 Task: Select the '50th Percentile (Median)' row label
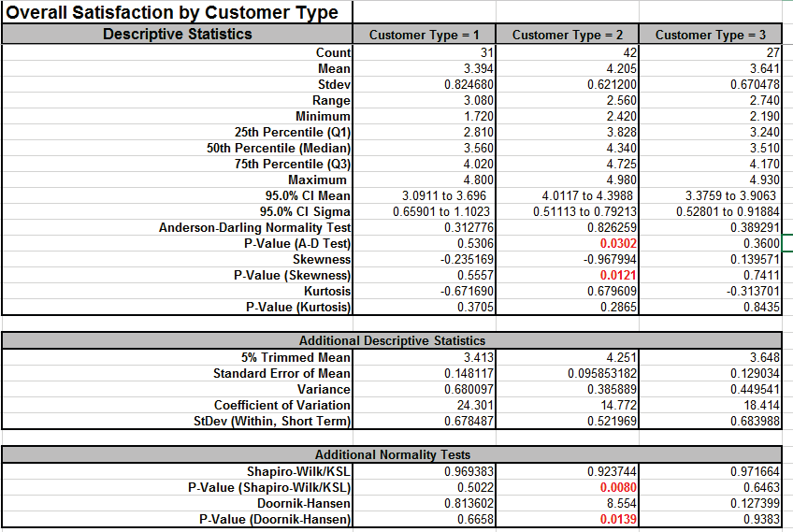[279, 148]
